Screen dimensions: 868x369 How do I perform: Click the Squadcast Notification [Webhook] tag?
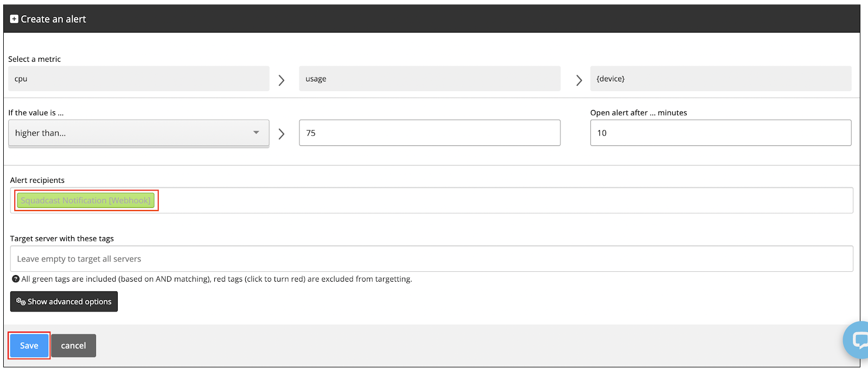click(86, 201)
